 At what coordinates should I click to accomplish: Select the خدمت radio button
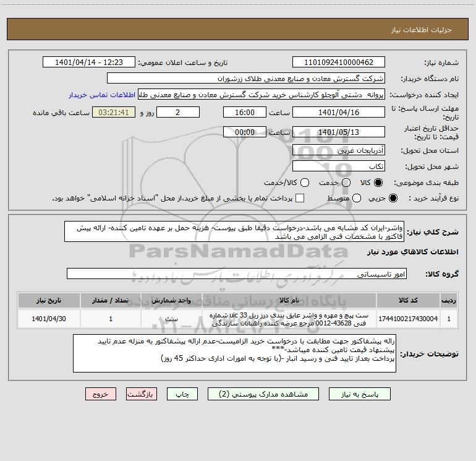[346, 183]
